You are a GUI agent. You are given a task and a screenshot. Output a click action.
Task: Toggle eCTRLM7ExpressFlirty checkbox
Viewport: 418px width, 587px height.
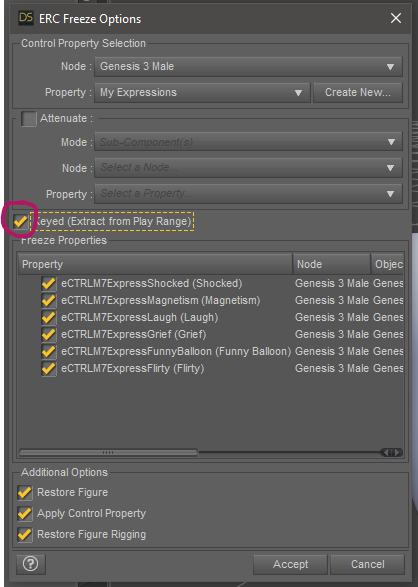(49, 368)
